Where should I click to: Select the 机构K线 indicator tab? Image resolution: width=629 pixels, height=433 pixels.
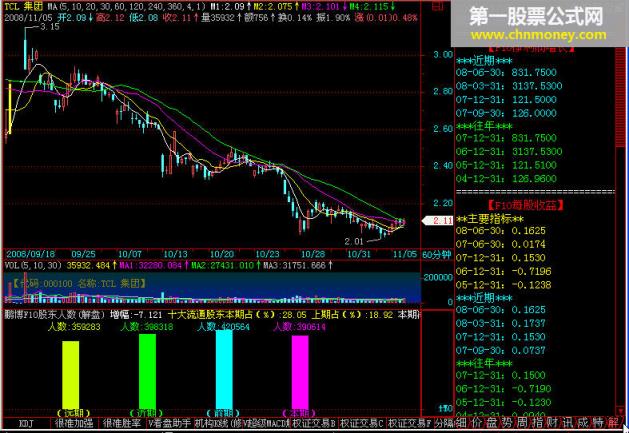tap(218, 423)
